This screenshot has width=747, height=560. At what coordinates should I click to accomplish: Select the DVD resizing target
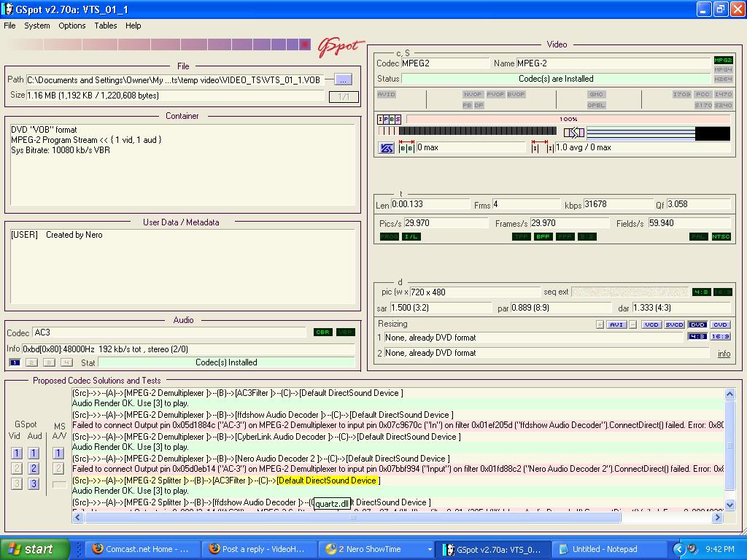(697, 324)
